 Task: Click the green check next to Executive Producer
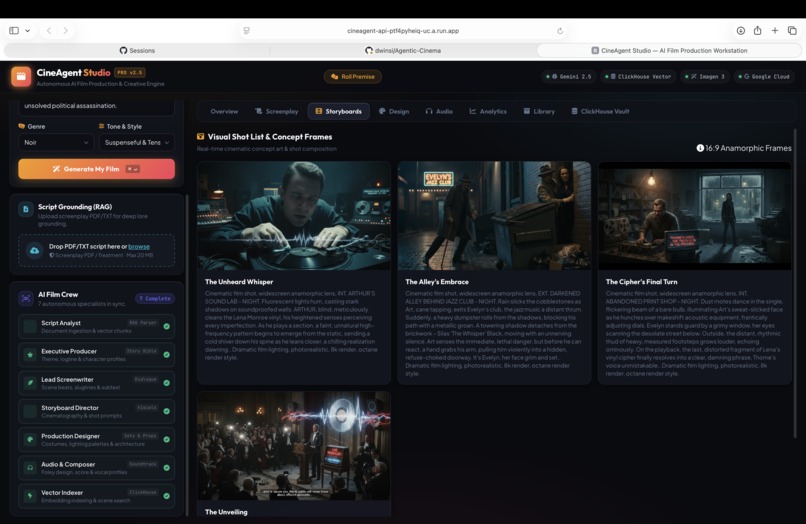[x=167, y=355]
